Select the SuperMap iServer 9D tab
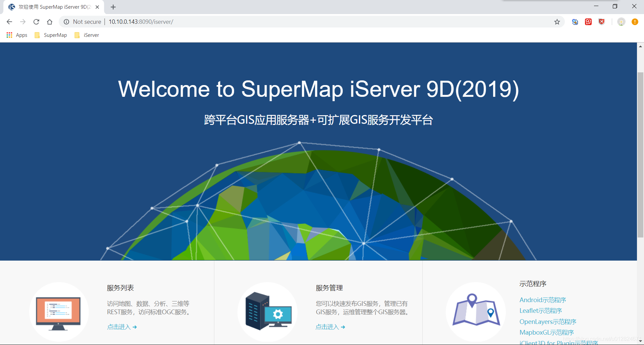Image resolution: width=644 pixels, height=345 pixels. point(54,7)
